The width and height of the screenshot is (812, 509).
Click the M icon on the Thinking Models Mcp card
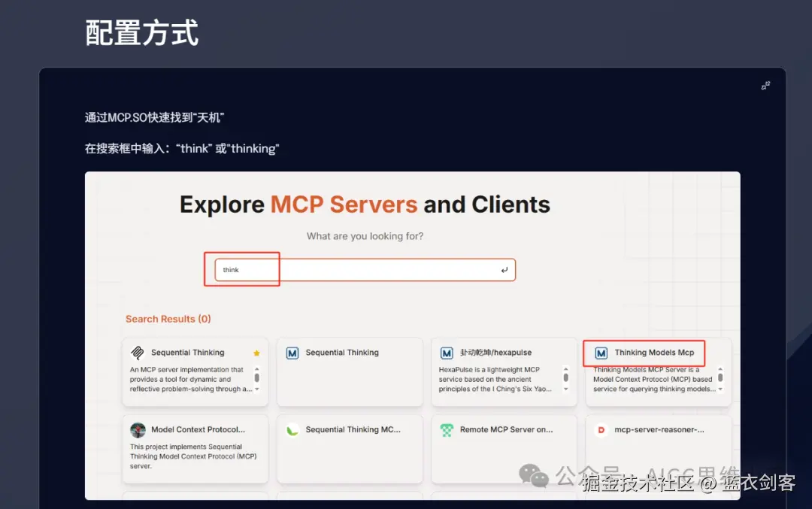[601, 353]
